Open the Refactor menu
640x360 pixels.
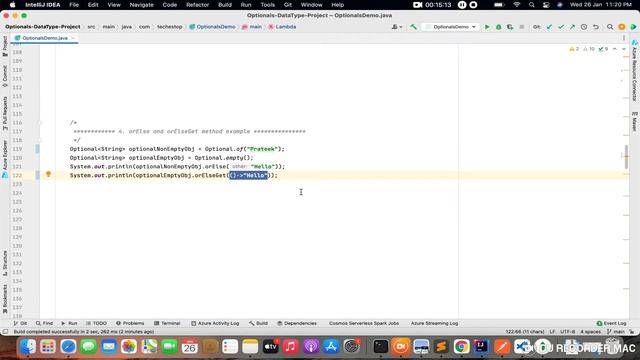197,5
